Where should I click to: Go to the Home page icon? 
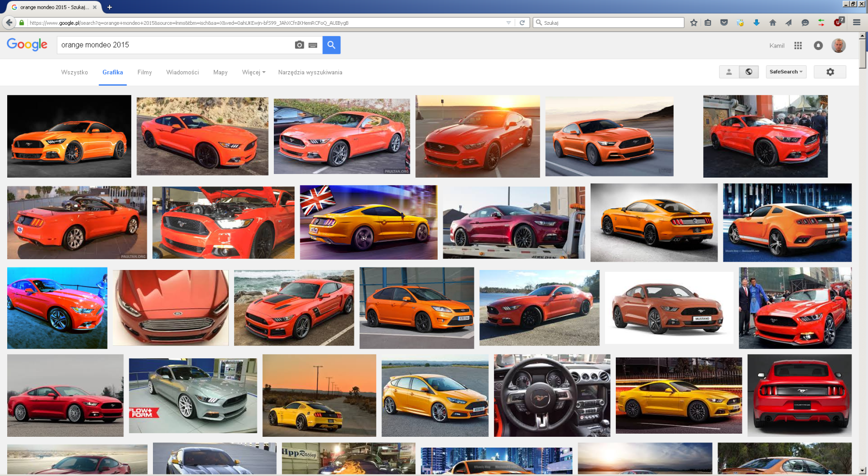point(773,23)
